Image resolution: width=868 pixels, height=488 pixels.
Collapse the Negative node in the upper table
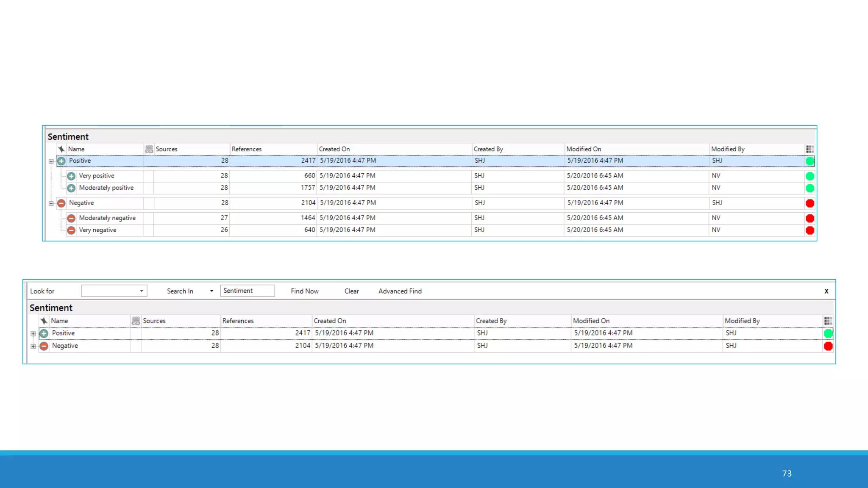(x=51, y=203)
